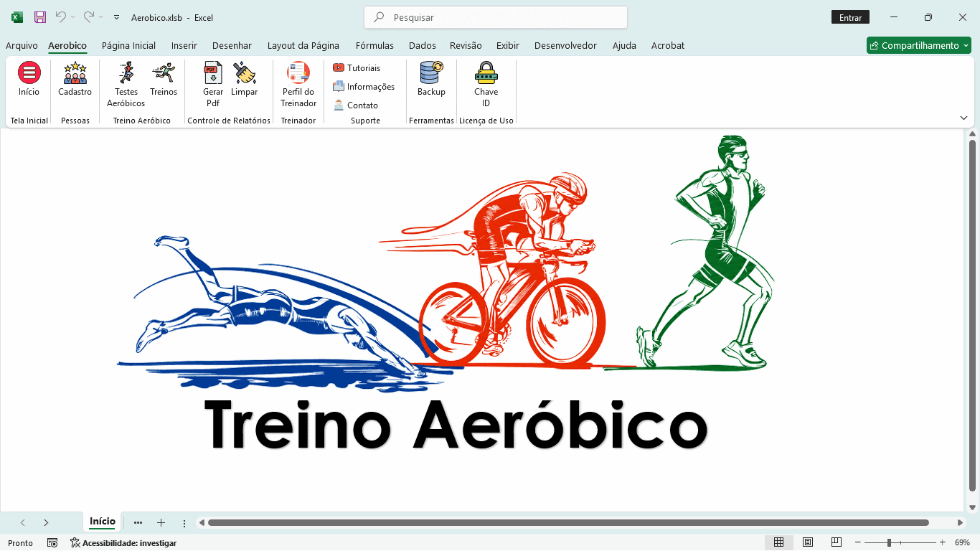This screenshot has width=980, height=551.
Task: Open the Início home screen button
Action: [x=29, y=80]
